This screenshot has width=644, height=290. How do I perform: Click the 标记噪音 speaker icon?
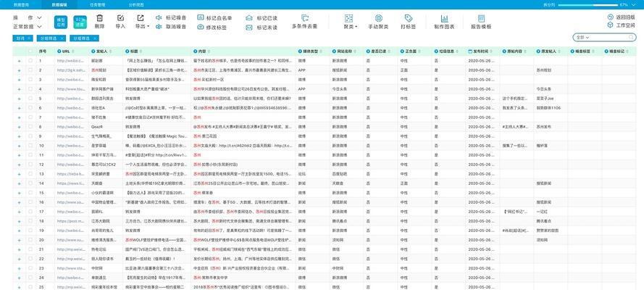click(x=159, y=17)
